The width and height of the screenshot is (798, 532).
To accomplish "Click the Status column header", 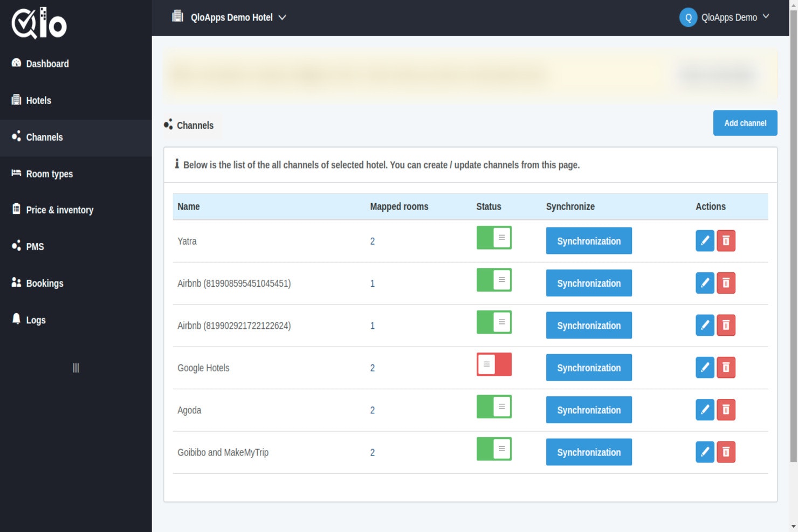I will click(489, 206).
